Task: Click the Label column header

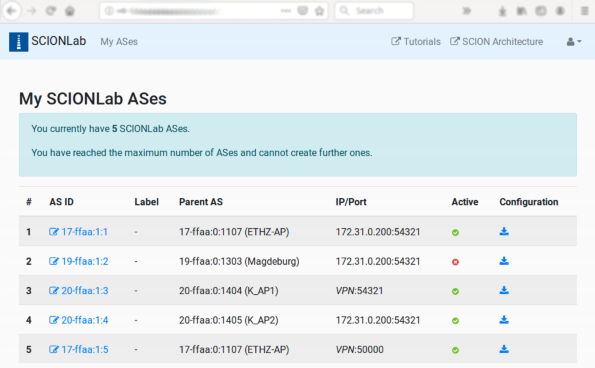Action: tap(146, 202)
